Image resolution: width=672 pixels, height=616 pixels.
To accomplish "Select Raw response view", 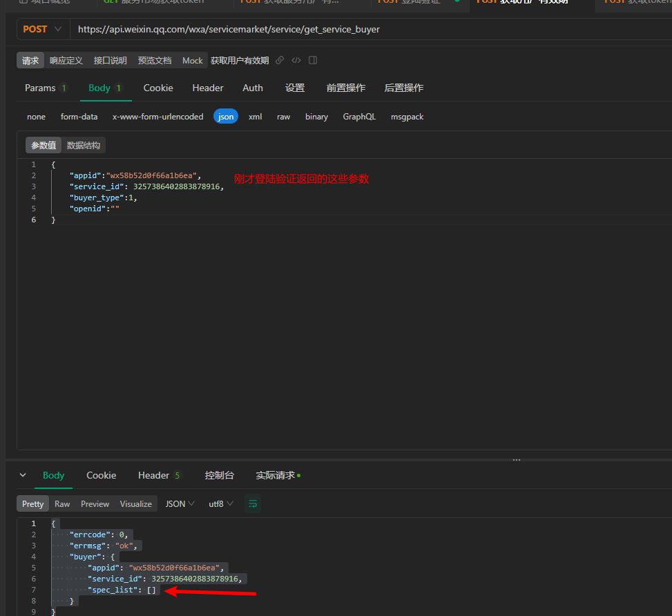I will coord(62,503).
